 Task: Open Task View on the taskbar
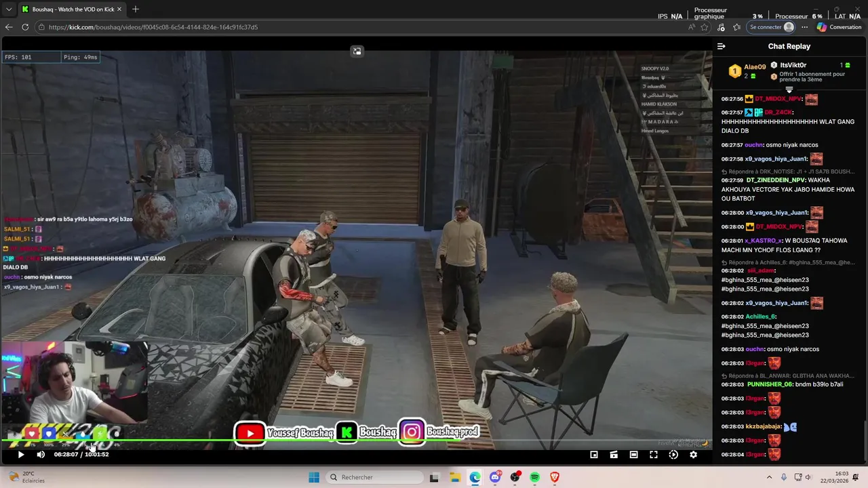pos(434,477)
